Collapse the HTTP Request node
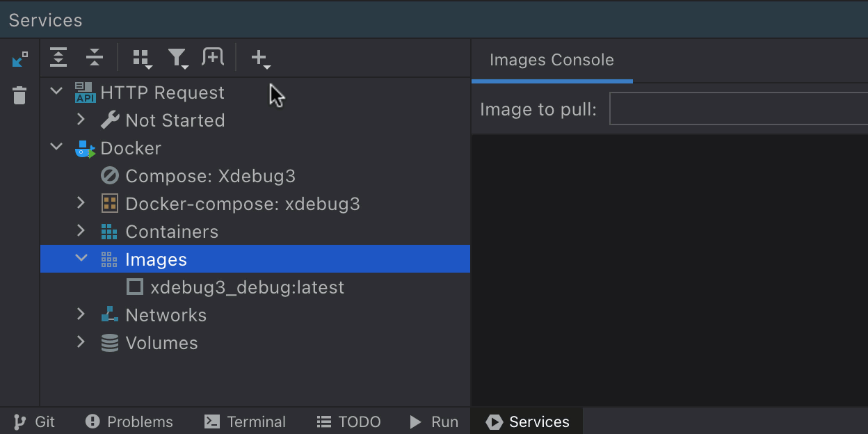Screen dimensions: 868x434 (57, 91)
